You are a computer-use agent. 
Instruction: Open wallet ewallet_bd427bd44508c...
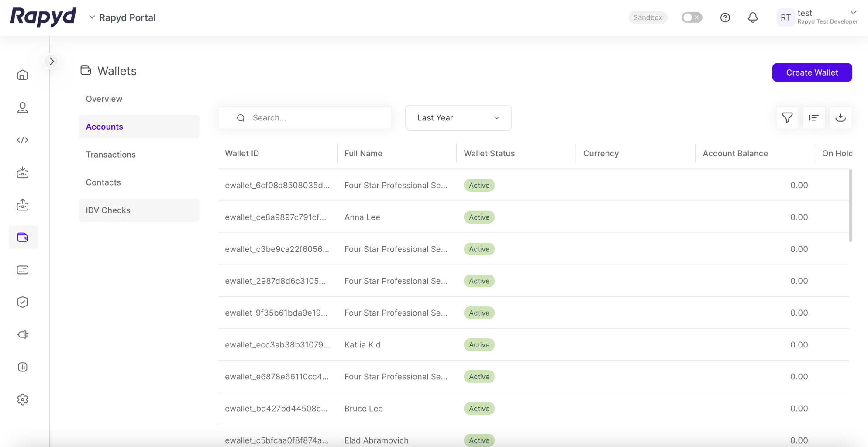[276, 409]
